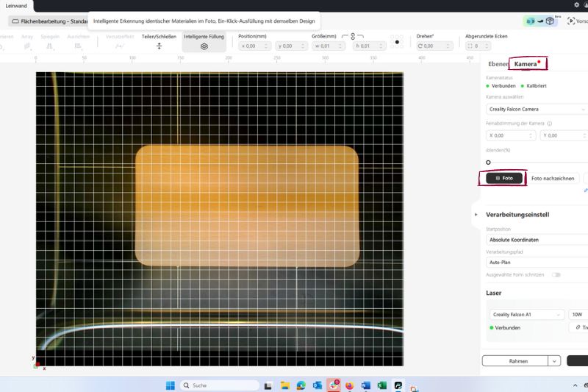Switch to the Ebenen tab
This screenshot has height=392, width=588.
pyautogui.click(x=498, y=65)
